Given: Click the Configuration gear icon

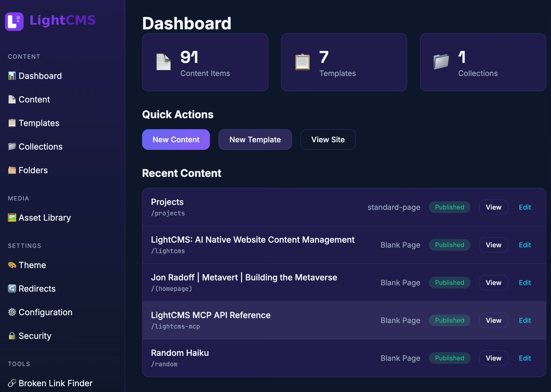Looking at the screenshot, I should (12, 312).
